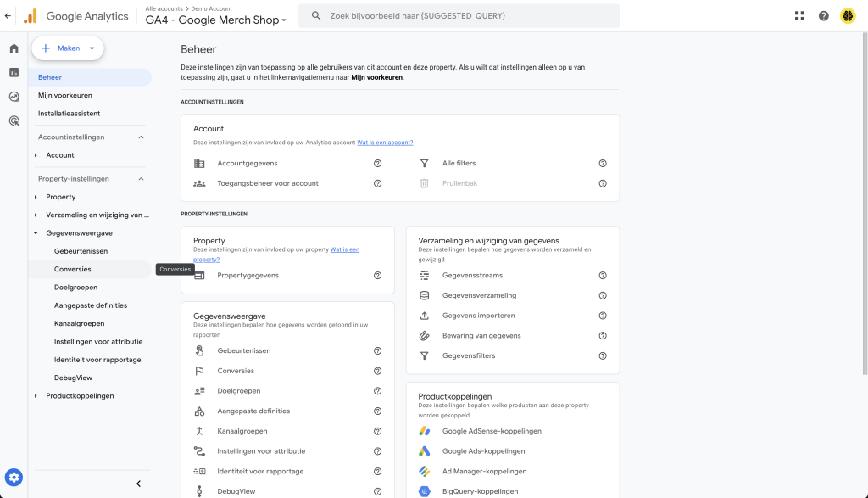Click help icon next to Gegevens importeren
The width and height of the screenshot is (868, 498).
[x=603, y=316]
